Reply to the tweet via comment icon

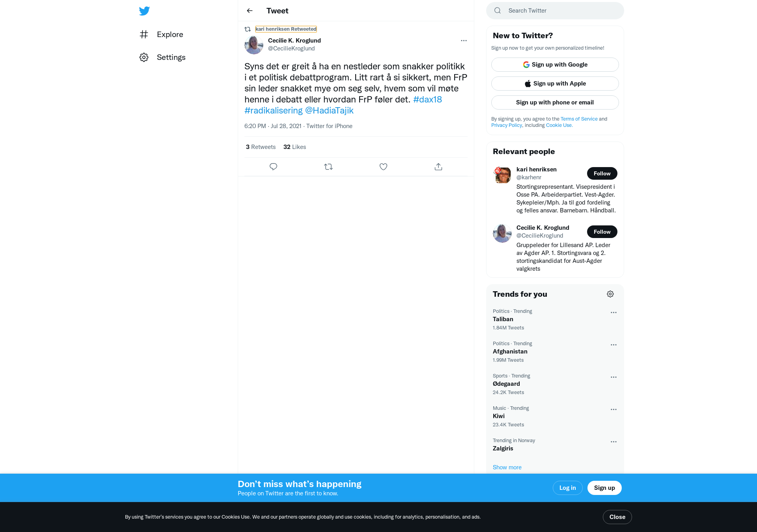pyautogui.click(x=273, y=167)
